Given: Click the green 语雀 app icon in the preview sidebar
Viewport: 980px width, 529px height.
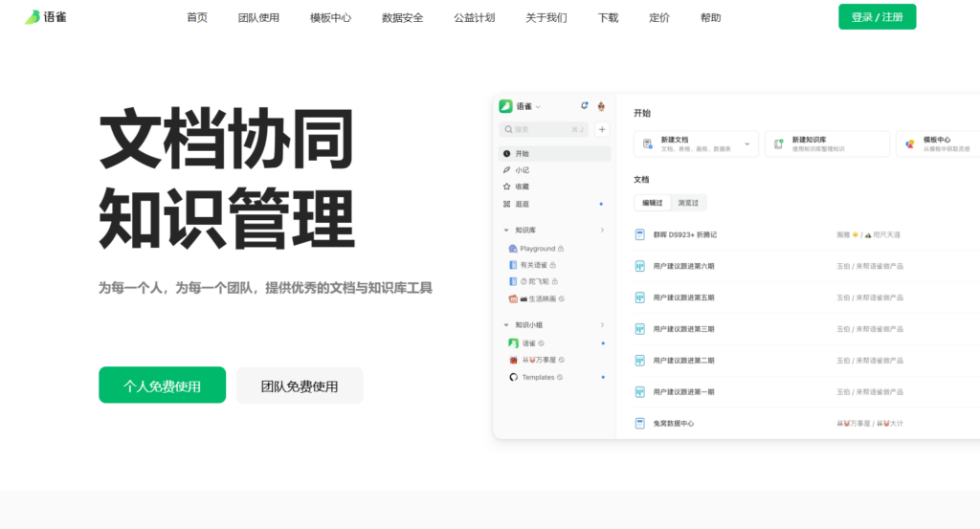Looking at the screenshot, I should click(505, 106).
